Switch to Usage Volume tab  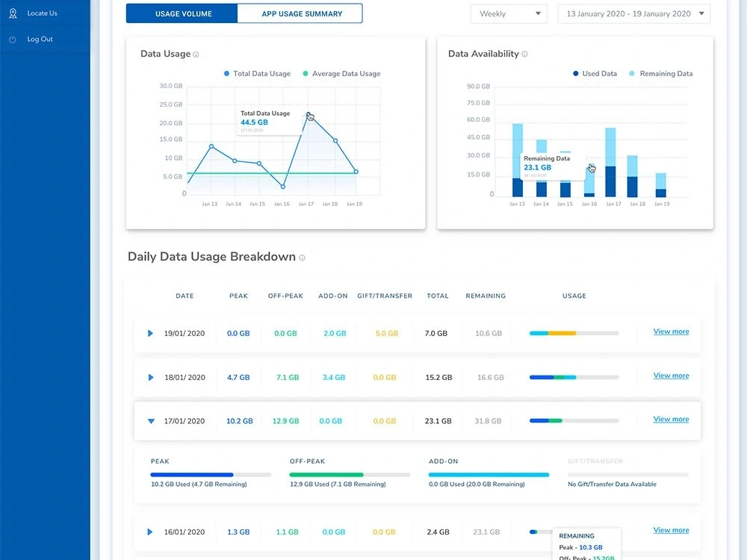[182, 13]
